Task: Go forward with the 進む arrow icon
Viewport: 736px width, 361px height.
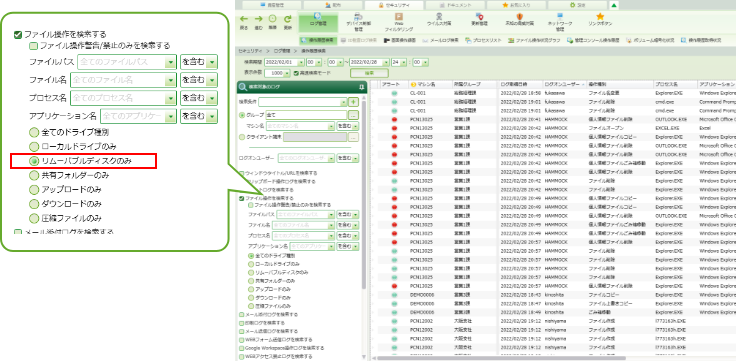Action: coord(258,19)
